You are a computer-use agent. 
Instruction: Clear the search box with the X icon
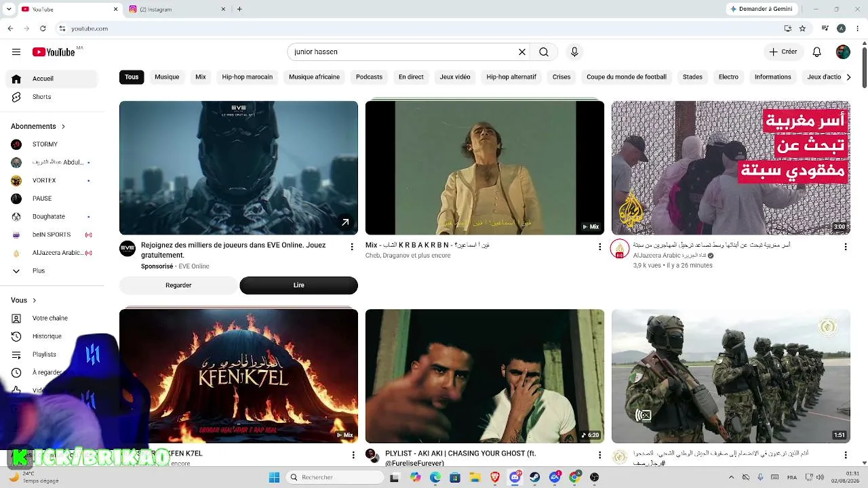pyautogui.click(x=522, y=52)
